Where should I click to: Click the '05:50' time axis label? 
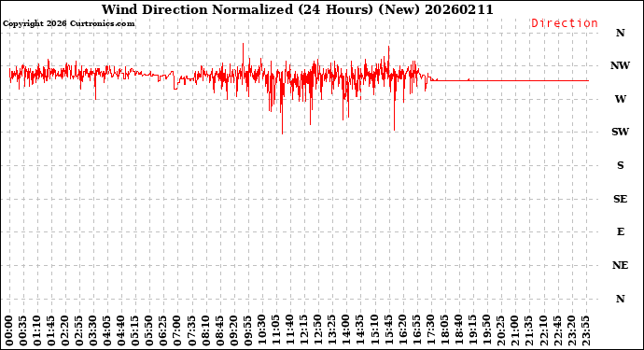click(149, 331)
